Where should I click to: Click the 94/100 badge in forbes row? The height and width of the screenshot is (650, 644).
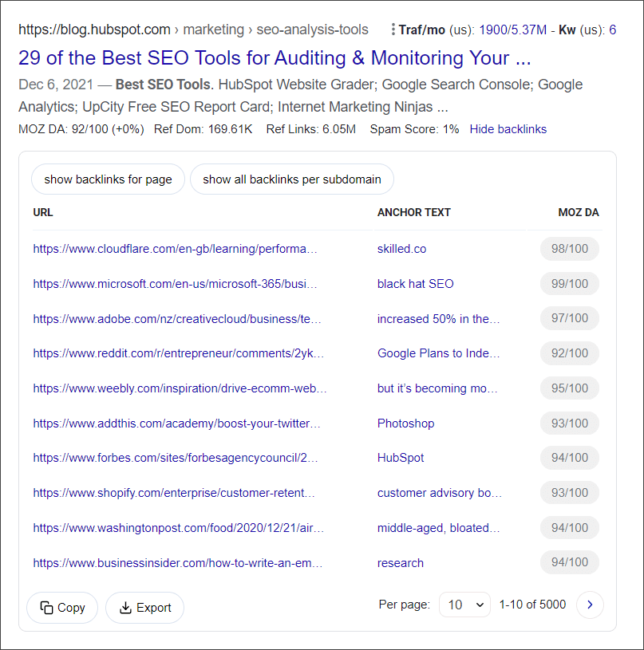tap(570, 458)
